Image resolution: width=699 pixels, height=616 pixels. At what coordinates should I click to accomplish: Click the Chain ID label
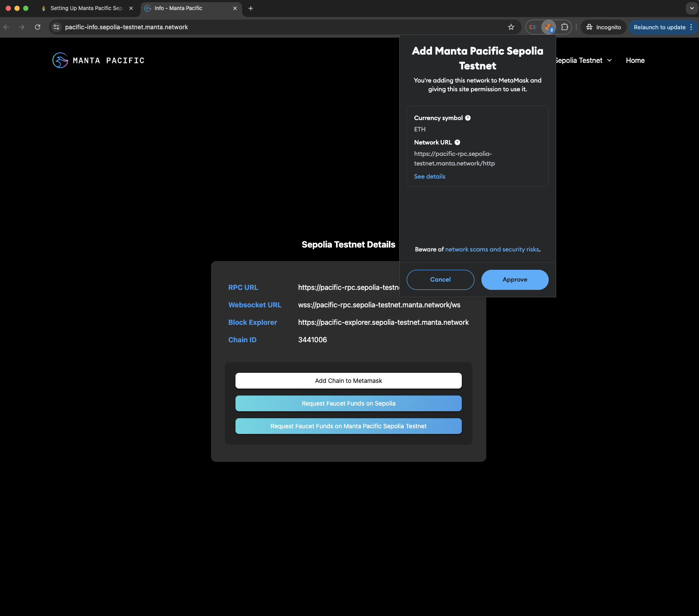point(242,340)
